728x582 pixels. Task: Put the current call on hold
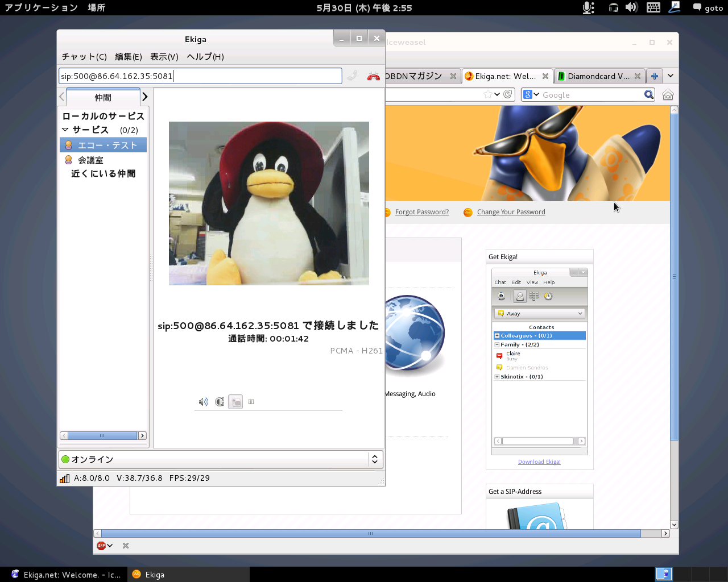point(251,402)
